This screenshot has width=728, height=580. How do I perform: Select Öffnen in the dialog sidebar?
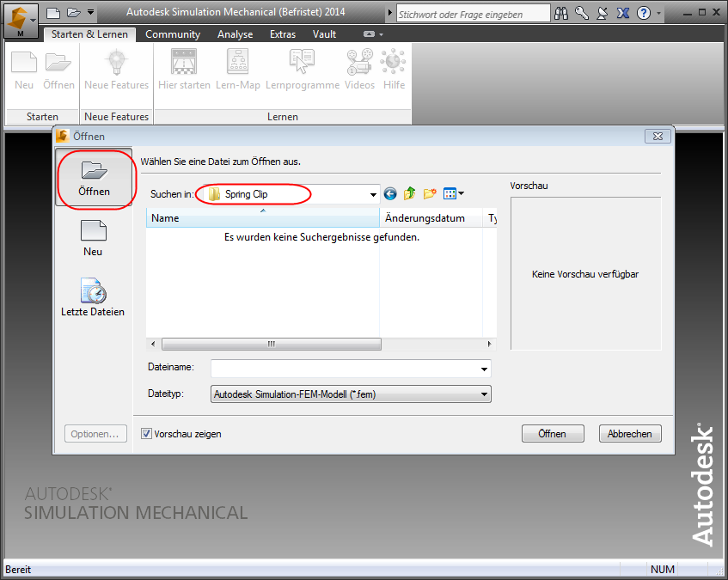coord(95,178)
